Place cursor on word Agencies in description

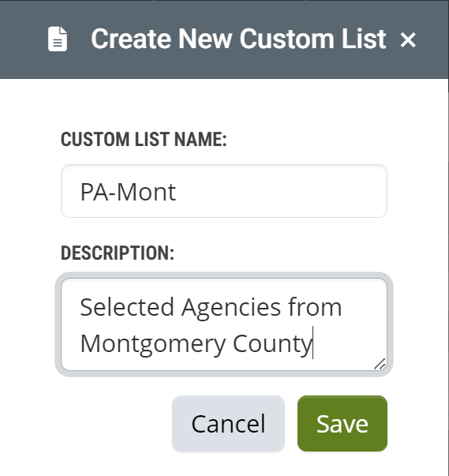231,308
